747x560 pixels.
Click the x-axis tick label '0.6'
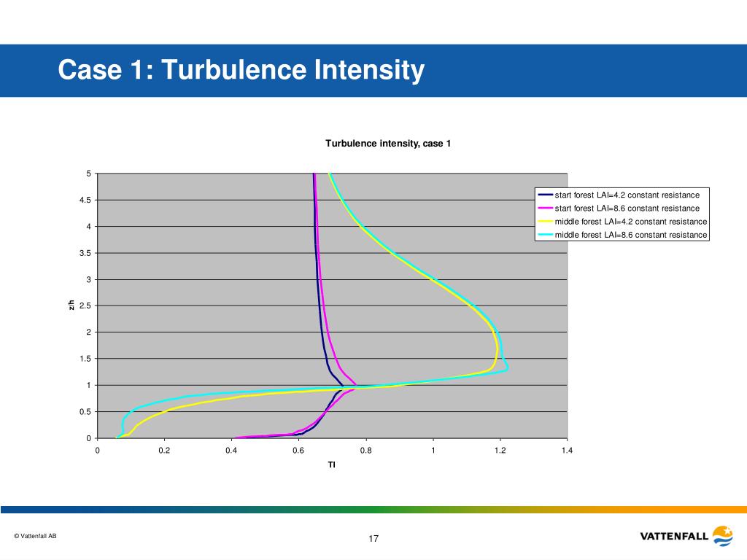[298, 451]
